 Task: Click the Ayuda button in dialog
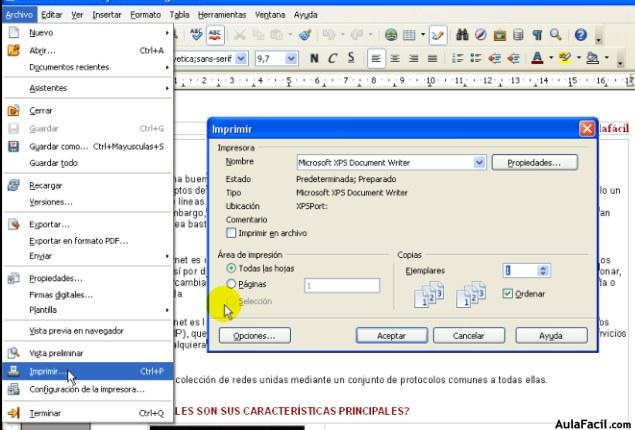tap(551, 336)
